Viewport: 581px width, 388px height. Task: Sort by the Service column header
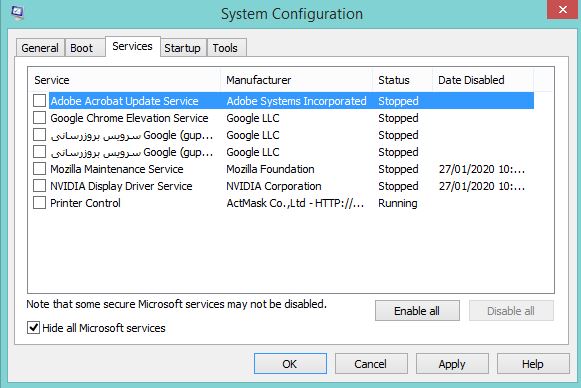click(x=124, y=80)
